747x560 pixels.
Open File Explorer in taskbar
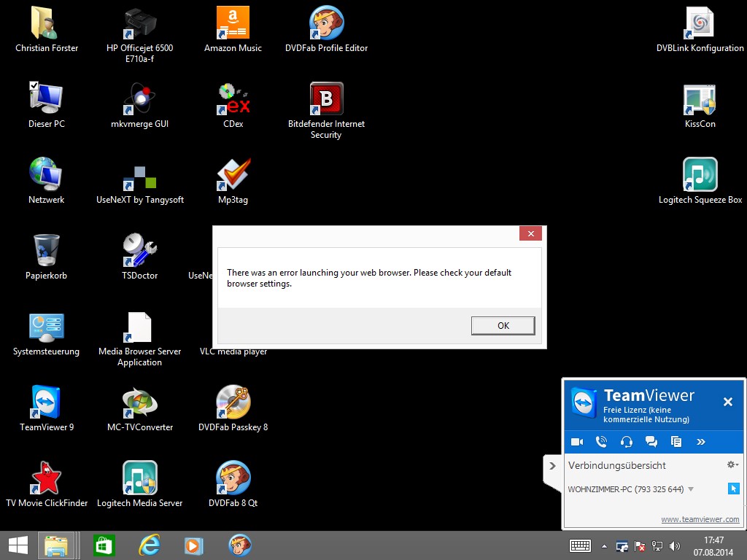click(56, 545)
